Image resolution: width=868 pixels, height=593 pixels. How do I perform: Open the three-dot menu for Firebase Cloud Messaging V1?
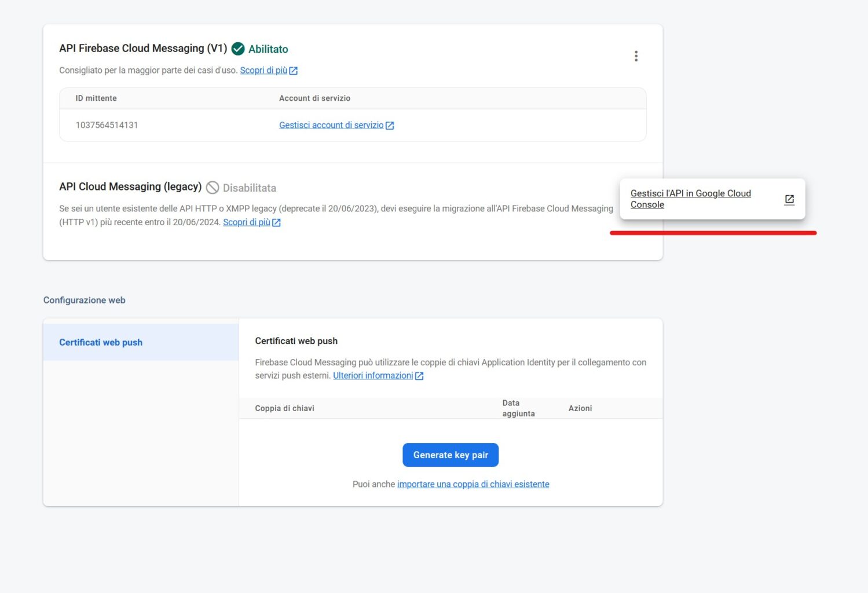coord(636,56)
